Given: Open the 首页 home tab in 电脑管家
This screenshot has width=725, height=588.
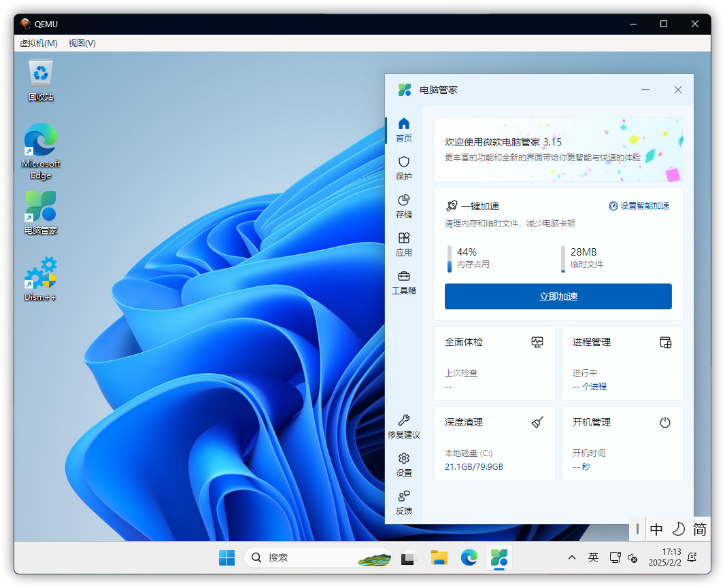Looking at the screenshot, I should tap(404, 130).
